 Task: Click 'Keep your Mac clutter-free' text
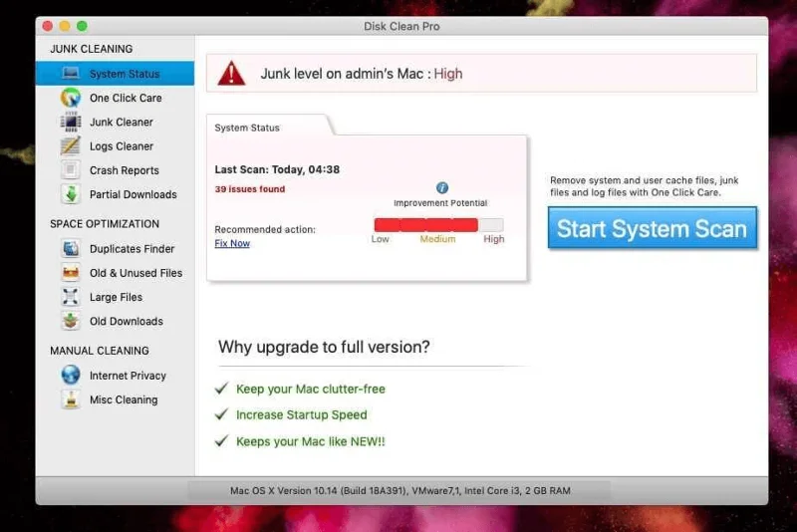[x=311, y=390]
